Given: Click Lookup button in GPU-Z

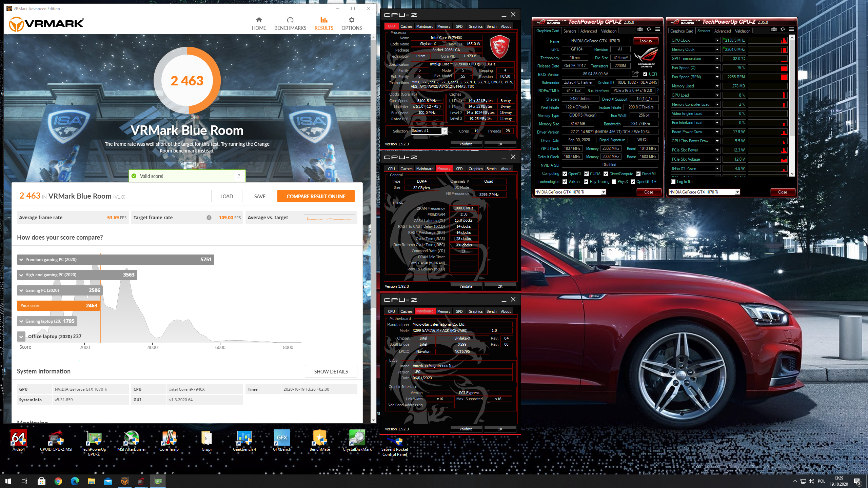Looking at the screenshot, I should (x=646, y=41).
